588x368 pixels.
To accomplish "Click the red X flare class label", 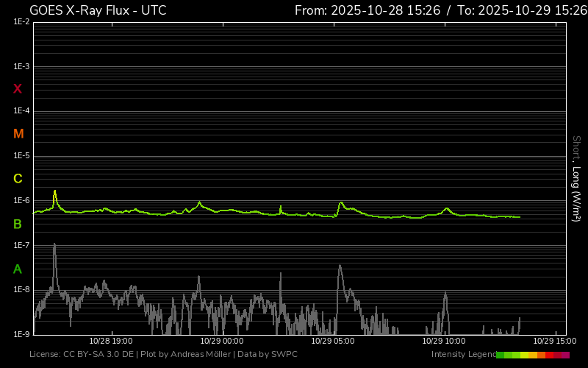I will tap(18, 89).
